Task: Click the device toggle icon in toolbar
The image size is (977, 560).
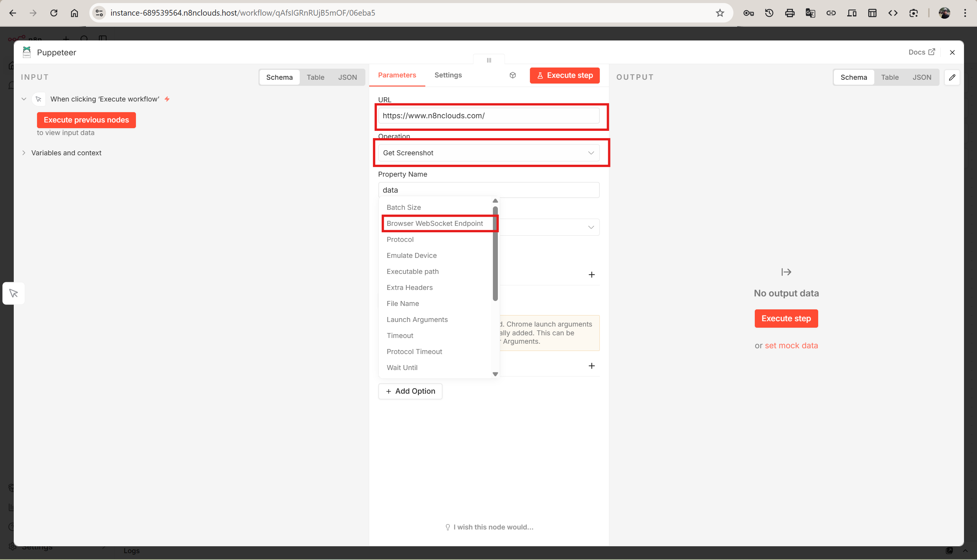Action: pos(851,13)
